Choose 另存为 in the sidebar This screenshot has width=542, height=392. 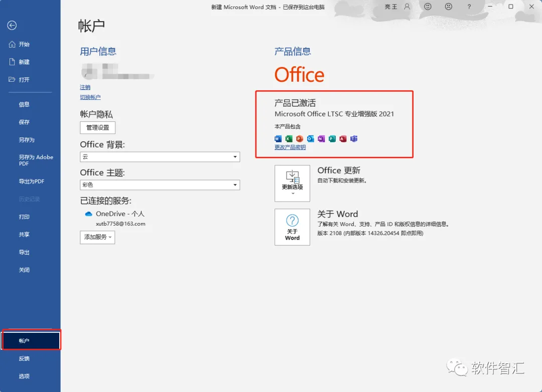point(27,139)
